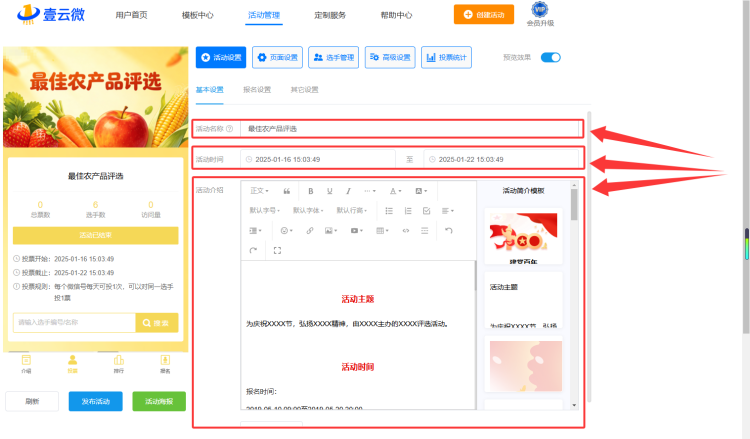Insert a hyperlink with the link icon

coord(309,230)
